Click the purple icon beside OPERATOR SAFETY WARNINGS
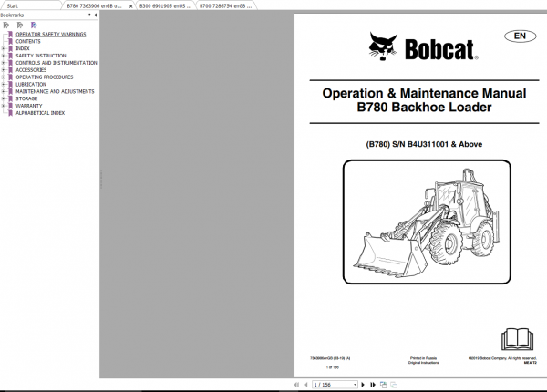Viewport: 547px width, 392px height. pos(10,34)
